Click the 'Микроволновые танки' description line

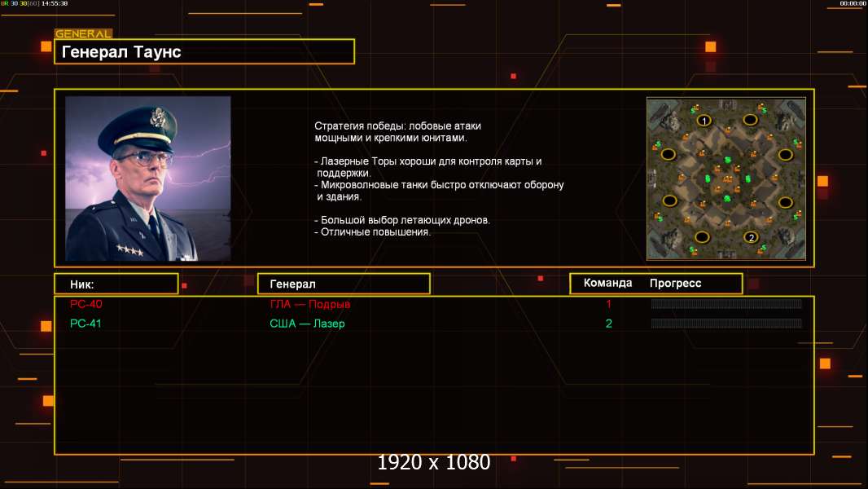pos(439,191)
